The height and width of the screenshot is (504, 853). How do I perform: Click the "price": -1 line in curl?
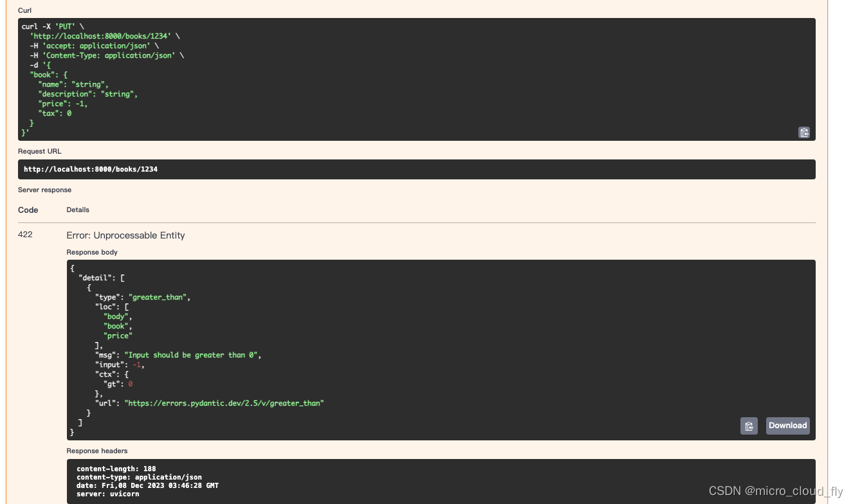coord(63,104)
